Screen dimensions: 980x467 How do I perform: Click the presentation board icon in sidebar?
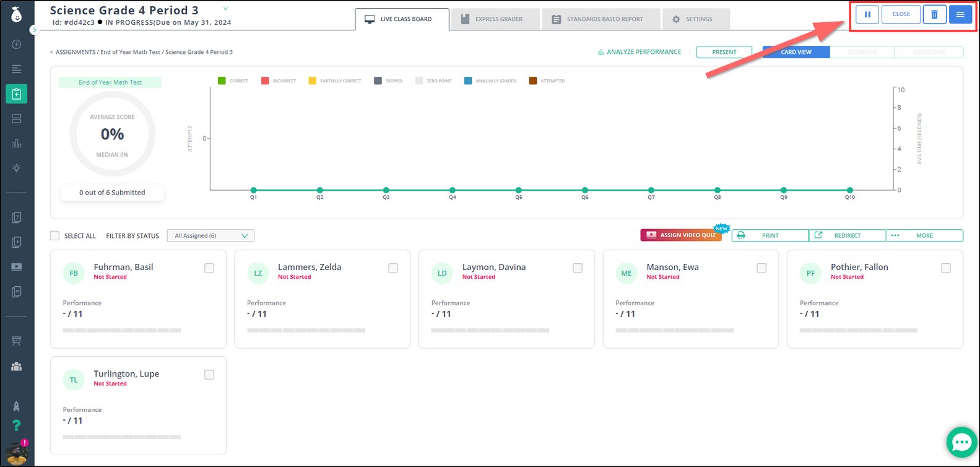tap(16, 341)
